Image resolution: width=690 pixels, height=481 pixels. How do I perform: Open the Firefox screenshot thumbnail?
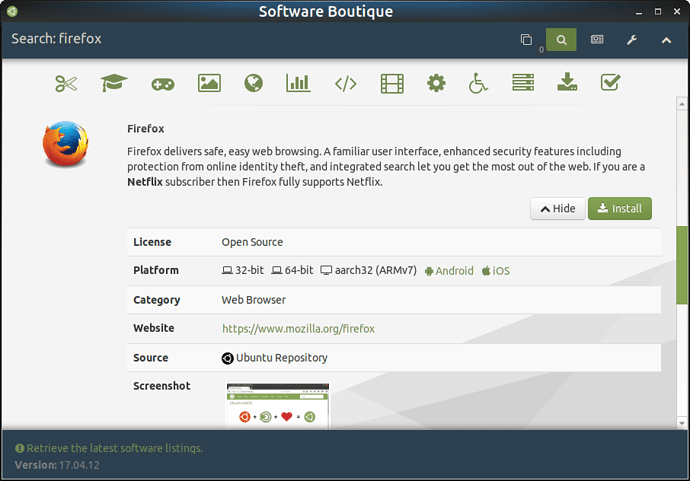(x=278, y=405)
